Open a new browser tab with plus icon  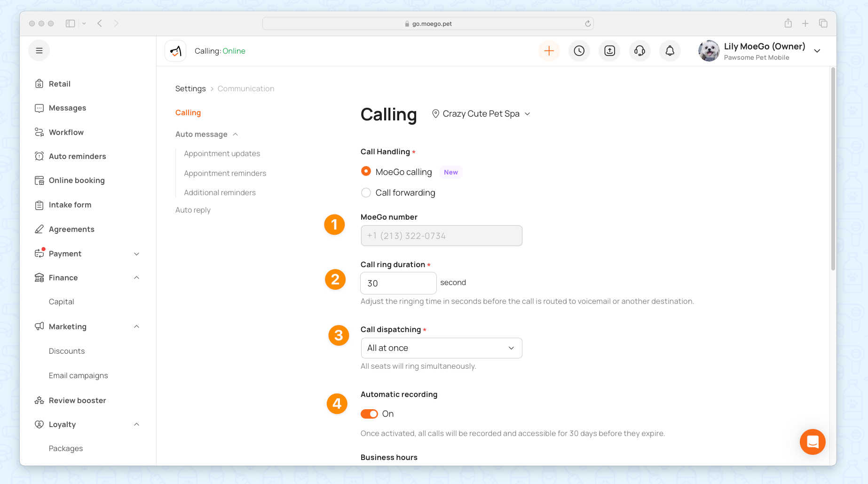(805, 24)
